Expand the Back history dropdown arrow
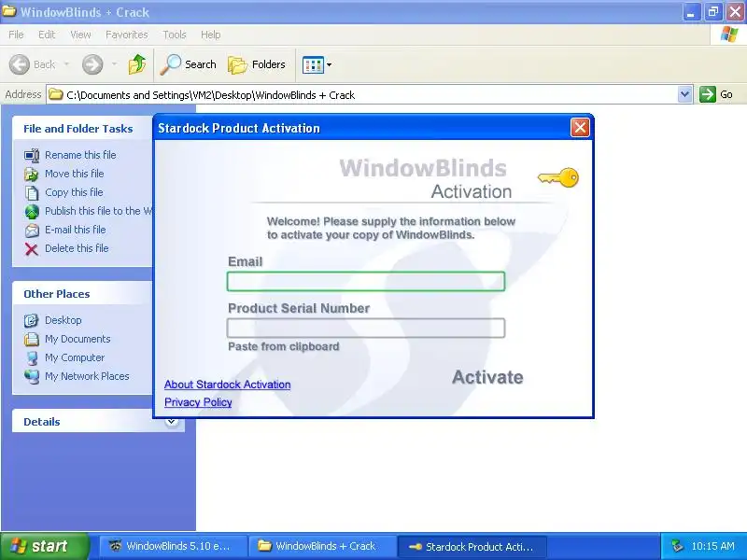This screenshot has height=560, width=747. pos(66,64)
